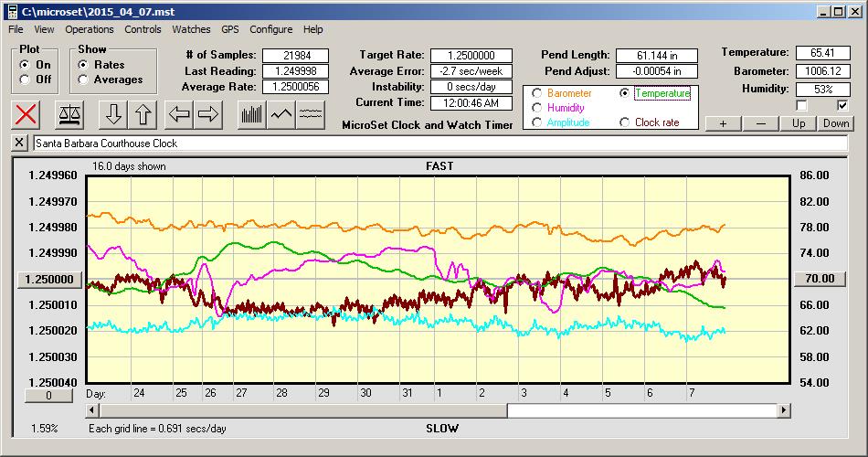
Task: Click the Target Rate field
Action: click(x=471, y=56)
